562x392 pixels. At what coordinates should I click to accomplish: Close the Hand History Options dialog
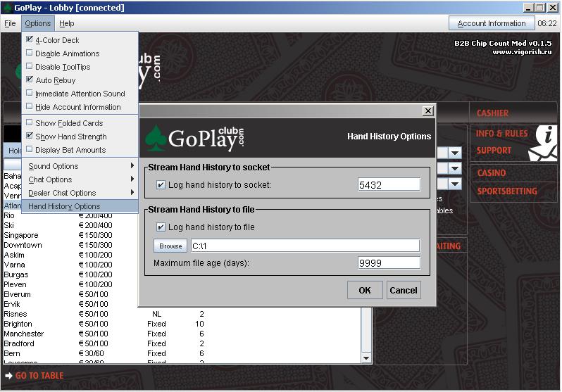point(427,110)
